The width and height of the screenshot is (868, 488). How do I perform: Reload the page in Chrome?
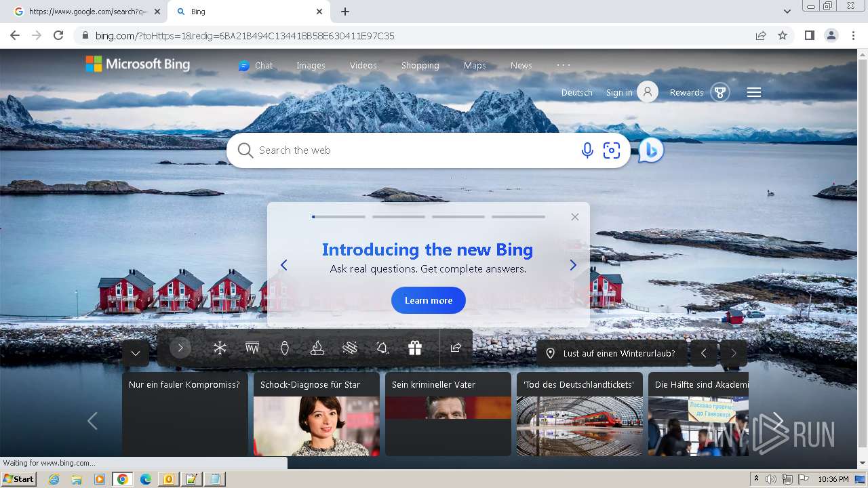tap(58, 35)
